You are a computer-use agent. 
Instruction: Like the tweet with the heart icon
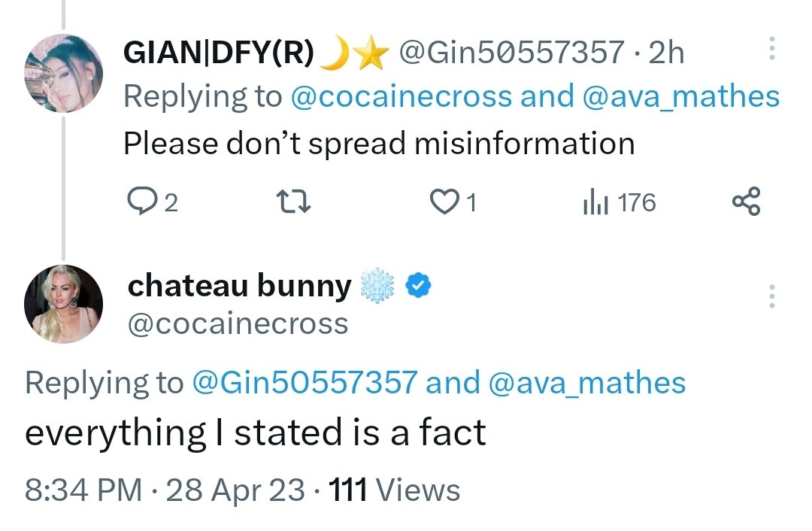444,202
